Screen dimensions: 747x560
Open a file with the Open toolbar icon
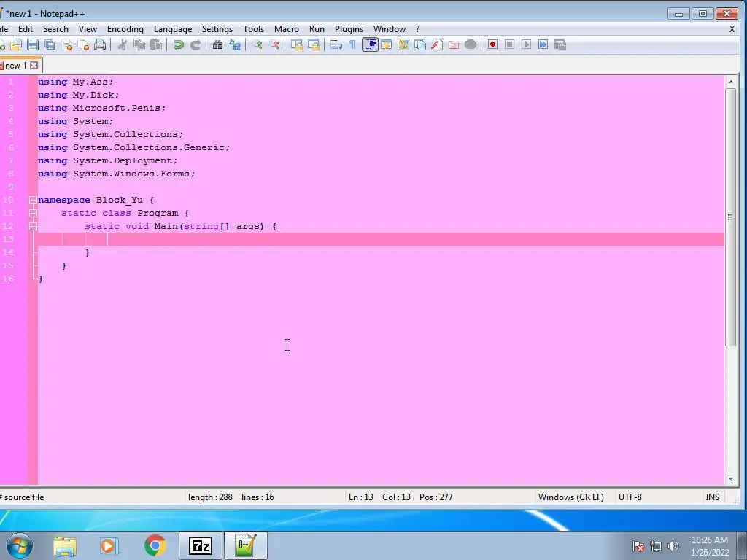tap(16, 44)
